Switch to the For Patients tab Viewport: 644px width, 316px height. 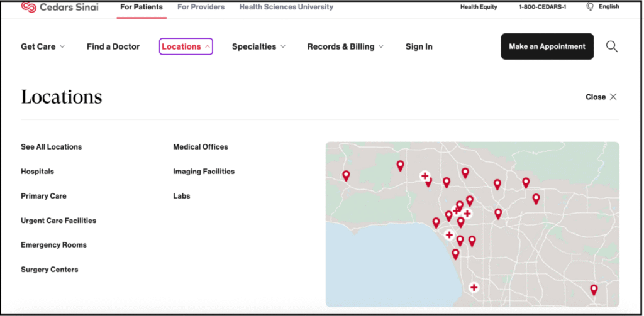click(x=142, y=7)
